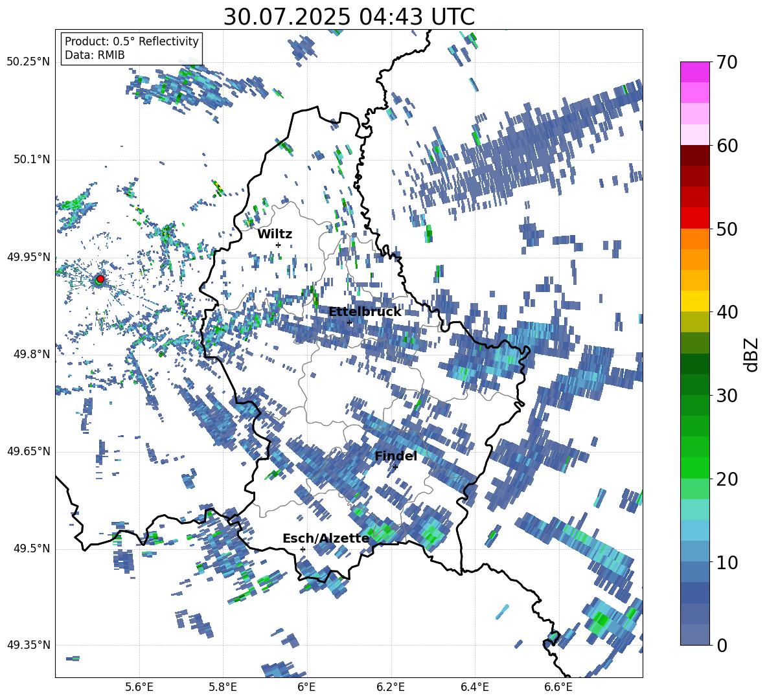
Task: Click the colorbar value 40
Action: coord(727,312)
